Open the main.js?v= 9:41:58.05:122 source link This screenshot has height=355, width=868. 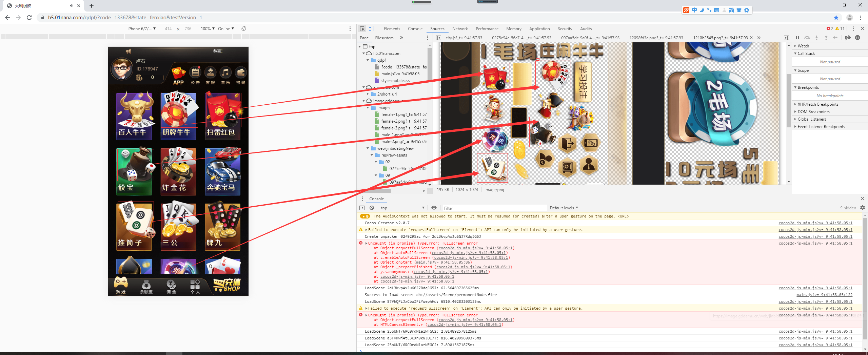824,295
